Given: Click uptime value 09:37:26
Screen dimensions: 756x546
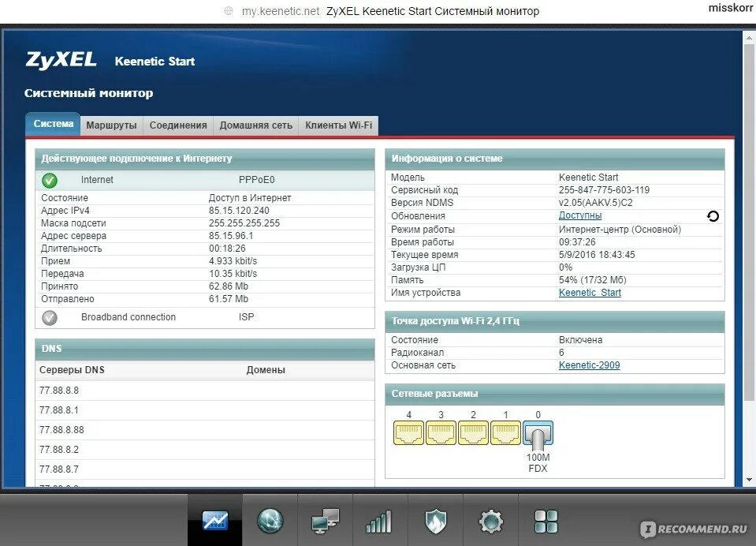Looking at the screenshot, I should coord(577,242).
